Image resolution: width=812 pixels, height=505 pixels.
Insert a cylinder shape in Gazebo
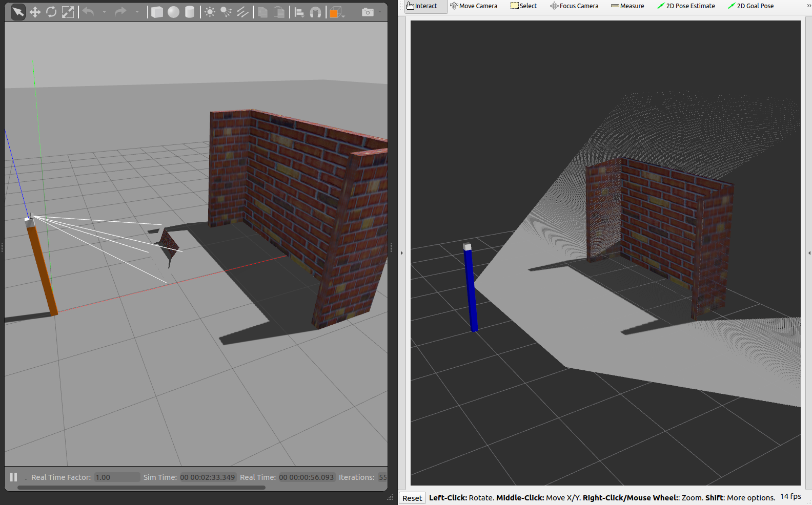coord(190,12)
